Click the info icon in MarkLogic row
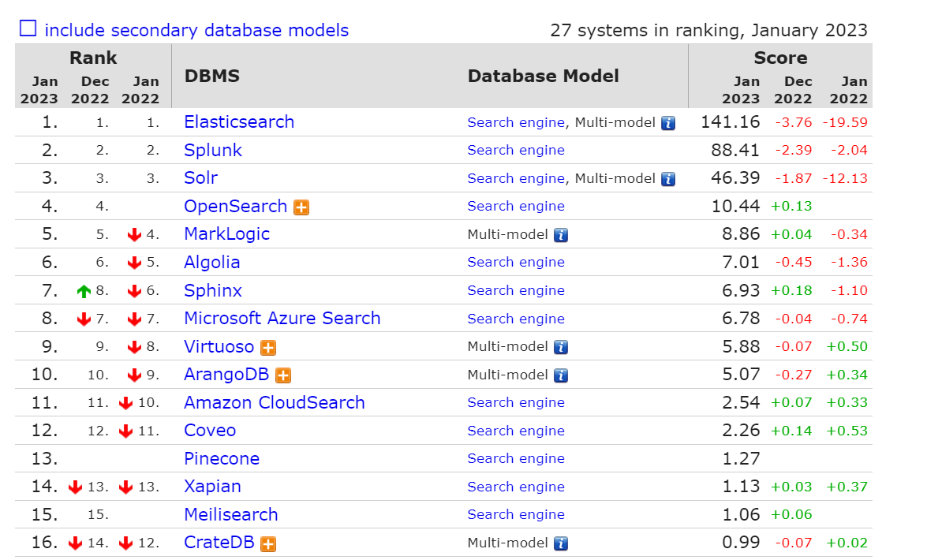The height and width of the screenshot is (560, 927). tap(560, 235)
